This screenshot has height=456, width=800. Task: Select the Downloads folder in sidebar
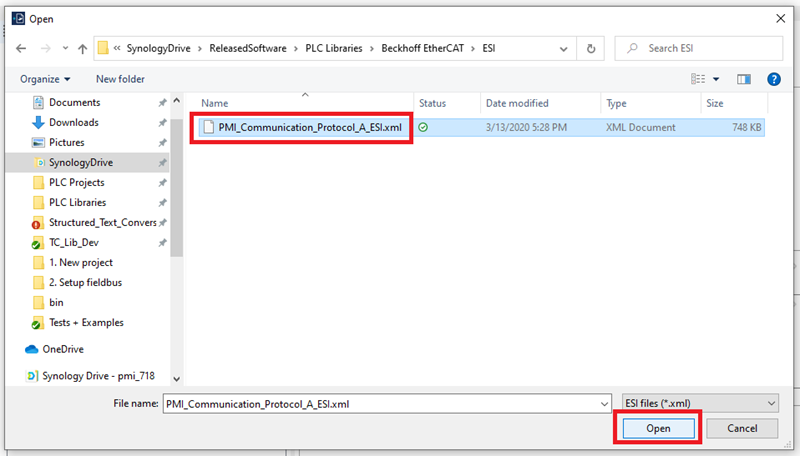(73, 122)
